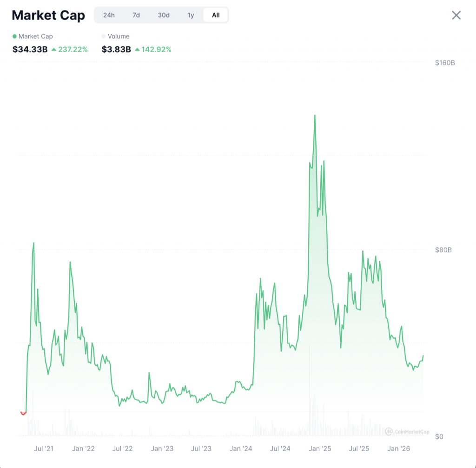
Task: Click the $3.83B volume value
Action: (x=116, y=49)
